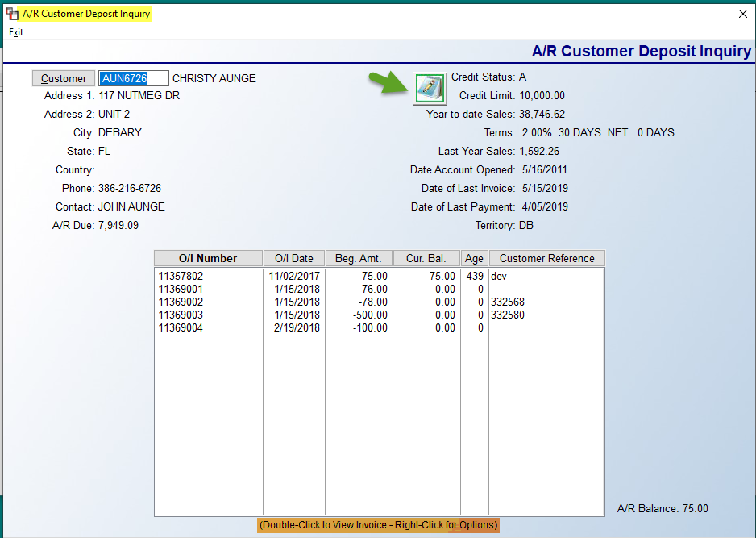
Task: Click the Age column header
Action: pos(475,258)
